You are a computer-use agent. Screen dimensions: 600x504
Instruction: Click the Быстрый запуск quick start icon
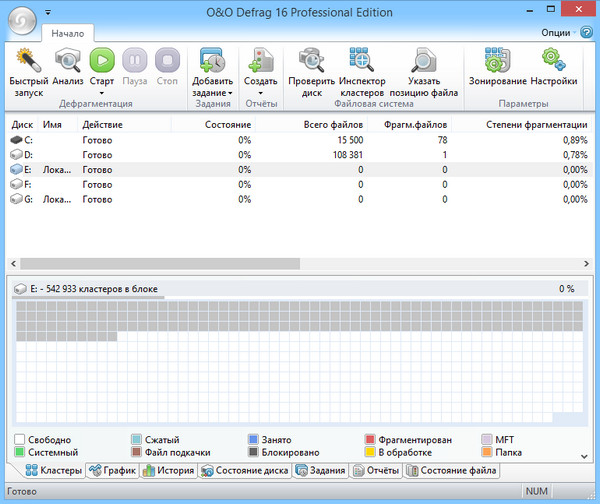click(28, 61)
